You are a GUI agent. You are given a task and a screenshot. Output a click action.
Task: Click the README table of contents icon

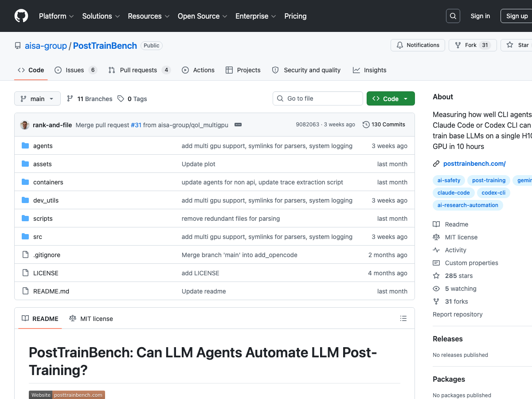(403, 318)
